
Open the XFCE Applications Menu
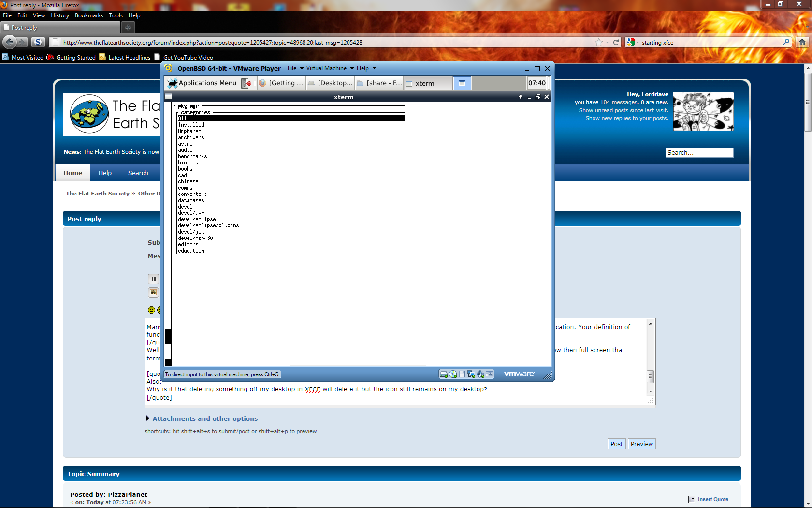pyautogui.click(x=202, y=83)
